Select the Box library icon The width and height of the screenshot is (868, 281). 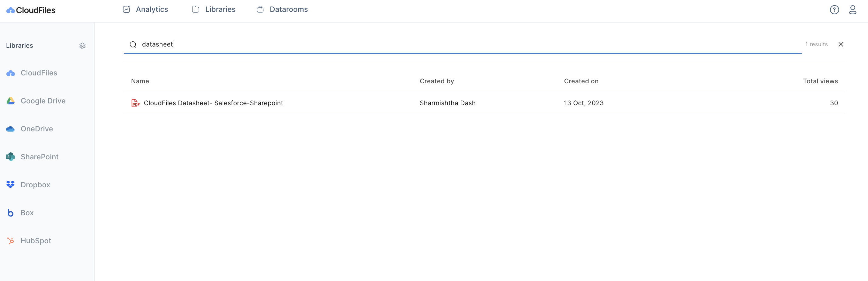[x=10, y=213]
